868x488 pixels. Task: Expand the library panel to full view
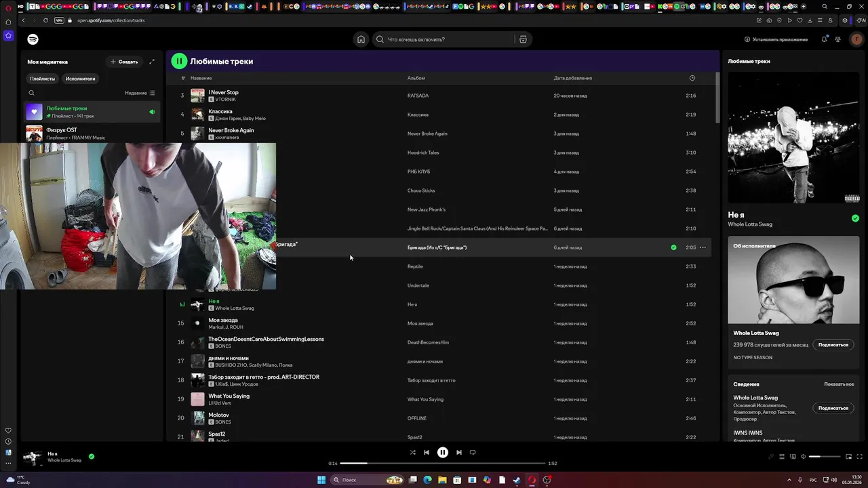coord(152,62)
